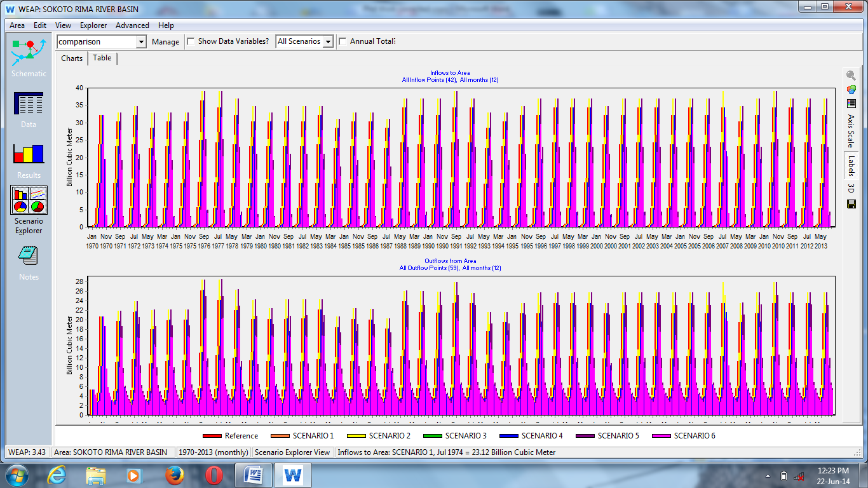Open the Explorer menu
The width and height of the screenshot is (868, 488).
pos(93,25)
